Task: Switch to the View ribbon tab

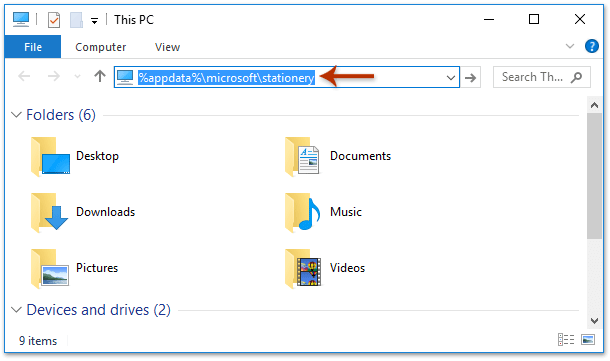Action: [167, 47]
